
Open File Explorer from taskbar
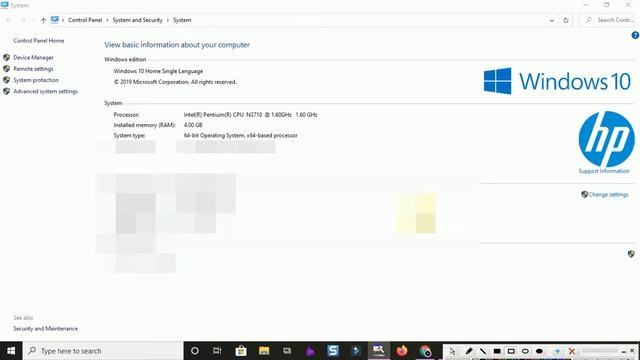(x=264, y=351)
